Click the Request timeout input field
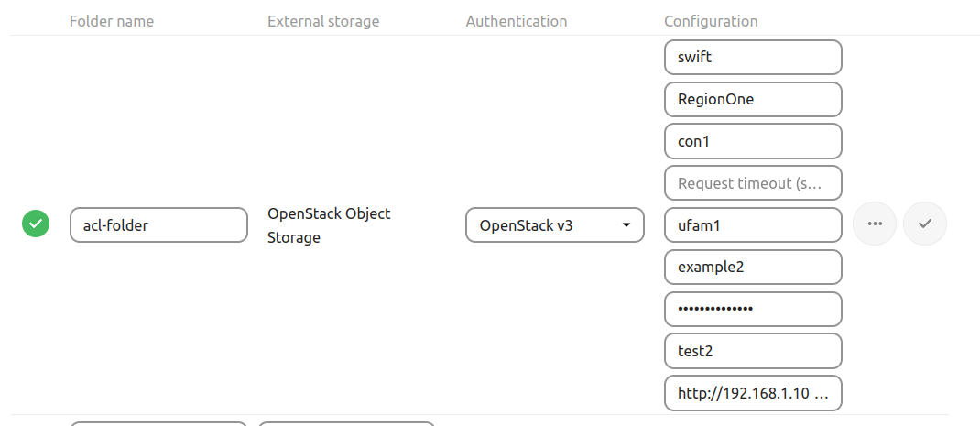The image size is (980, 426). tap(753, 183)
